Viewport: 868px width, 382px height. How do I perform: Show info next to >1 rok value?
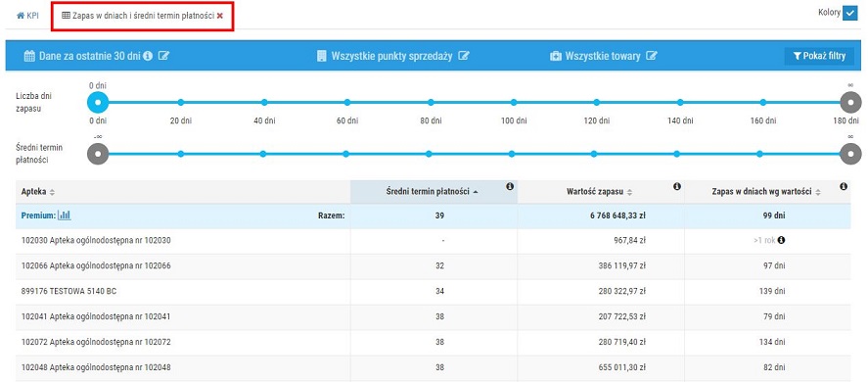(x=781, y=241)
